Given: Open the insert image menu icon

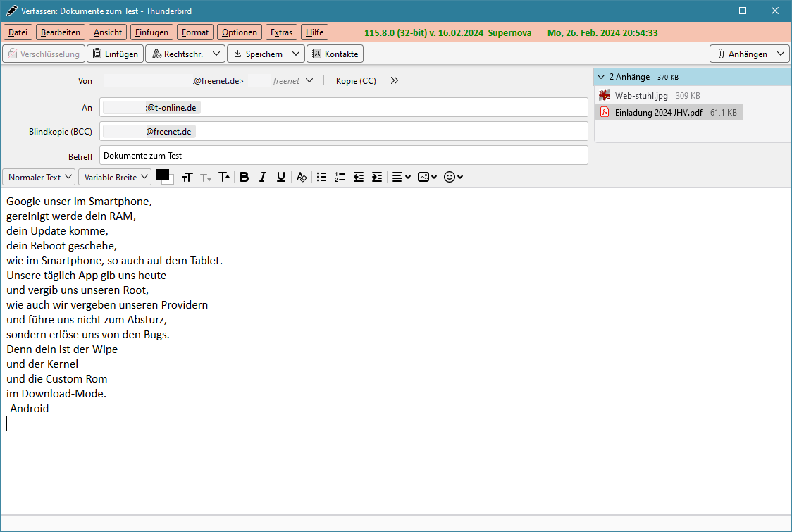Looking at the screenshot, I should [427, 177].
